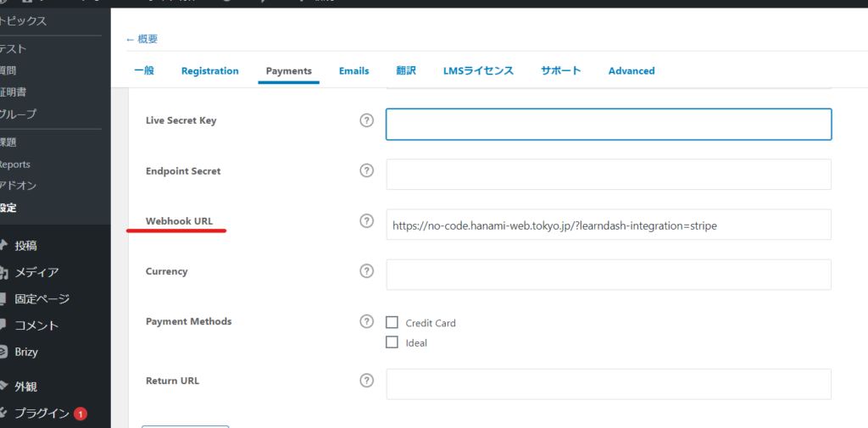This screenshot has height=428, width=868.
Task: Open 固定ページ in the sidebar
Action: point(42,299)
